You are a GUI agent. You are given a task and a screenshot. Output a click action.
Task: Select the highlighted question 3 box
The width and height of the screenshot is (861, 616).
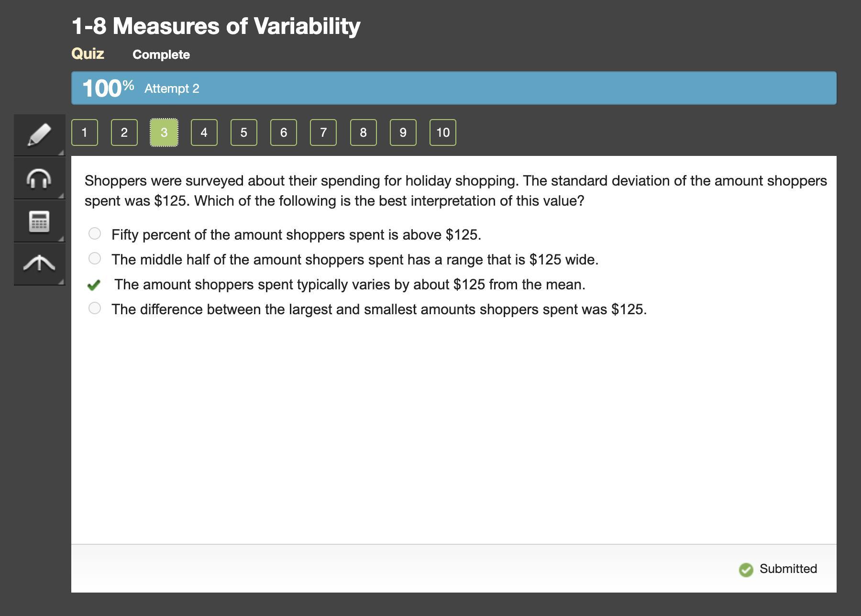pos(164,132)
